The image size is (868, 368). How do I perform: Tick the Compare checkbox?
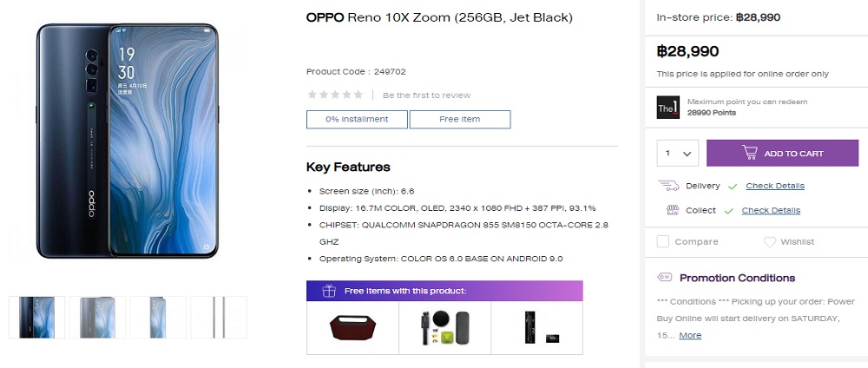pos(662,242)
